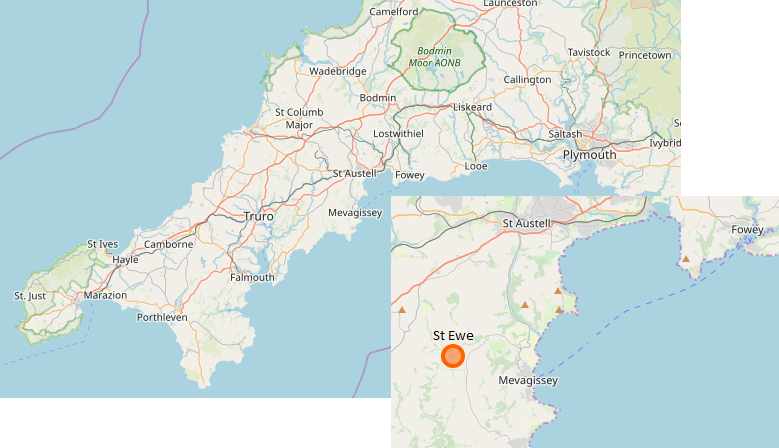Click the Mevagissey label in inset map
The height and width of the screenshot is (448, 779).
click(x=528, y=380)
